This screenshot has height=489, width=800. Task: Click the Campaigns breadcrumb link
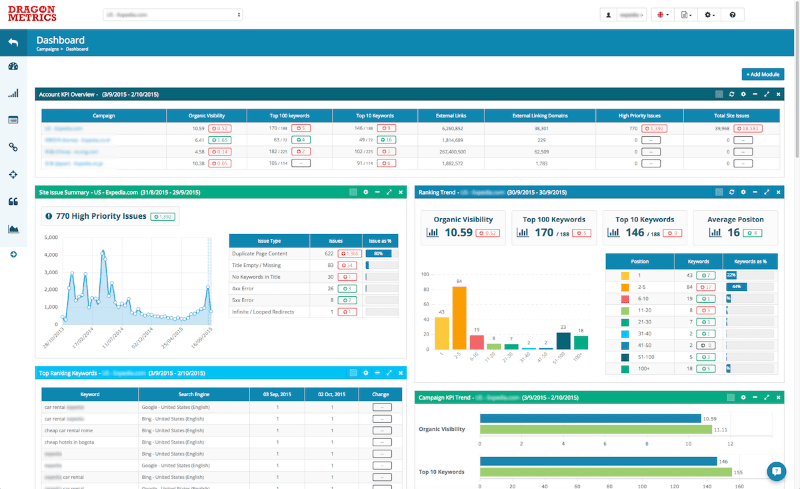pyautogui.click(x=49, y=49)
